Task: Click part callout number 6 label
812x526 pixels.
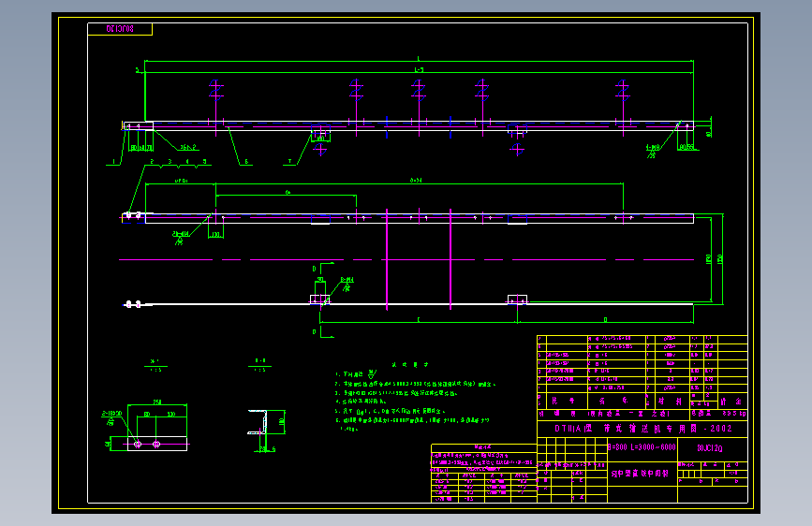Action: (x=246, y=162)
